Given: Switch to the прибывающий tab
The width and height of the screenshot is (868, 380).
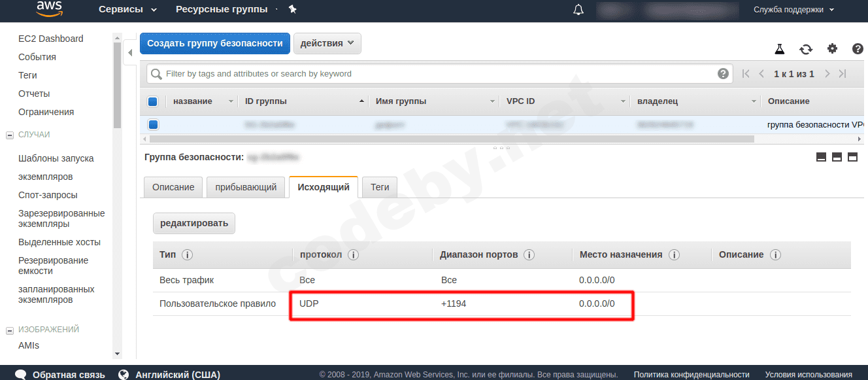Looking at the screenshot, I should pos(246,187).
